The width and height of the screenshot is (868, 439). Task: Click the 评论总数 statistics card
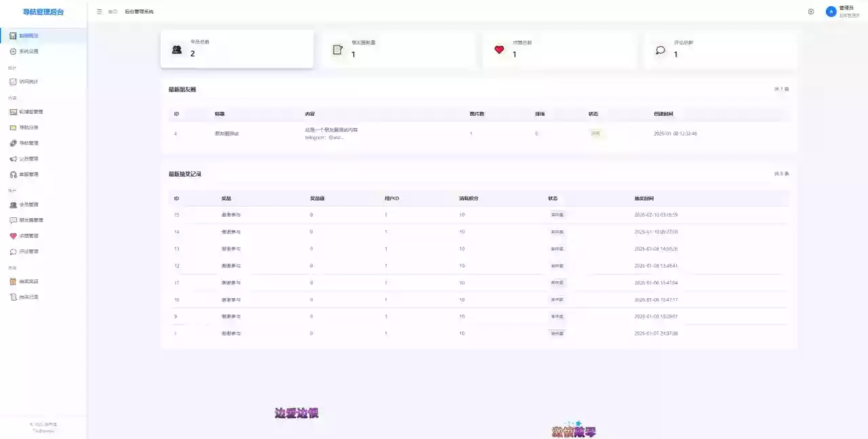tap(719, 49)
